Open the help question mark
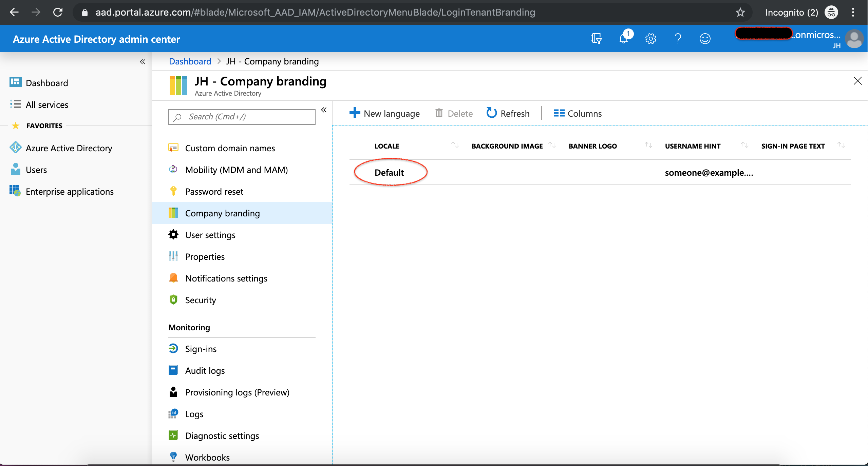 pos(678,39)
